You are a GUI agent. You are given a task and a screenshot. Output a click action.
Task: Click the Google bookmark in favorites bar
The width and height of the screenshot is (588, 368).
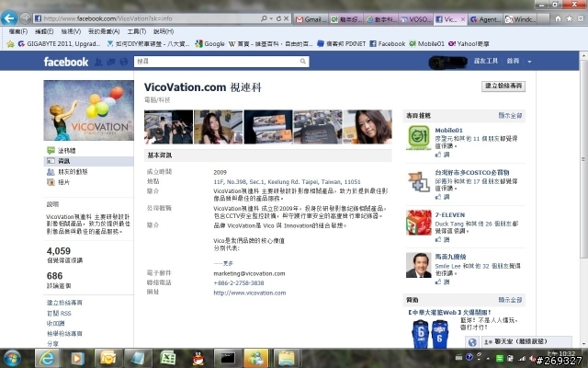tap(210, 44)
